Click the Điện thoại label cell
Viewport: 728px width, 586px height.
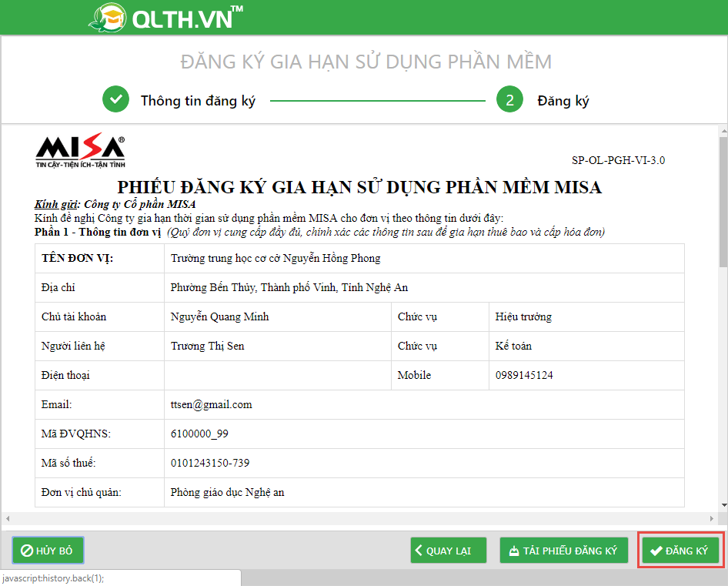pos(100,376)
